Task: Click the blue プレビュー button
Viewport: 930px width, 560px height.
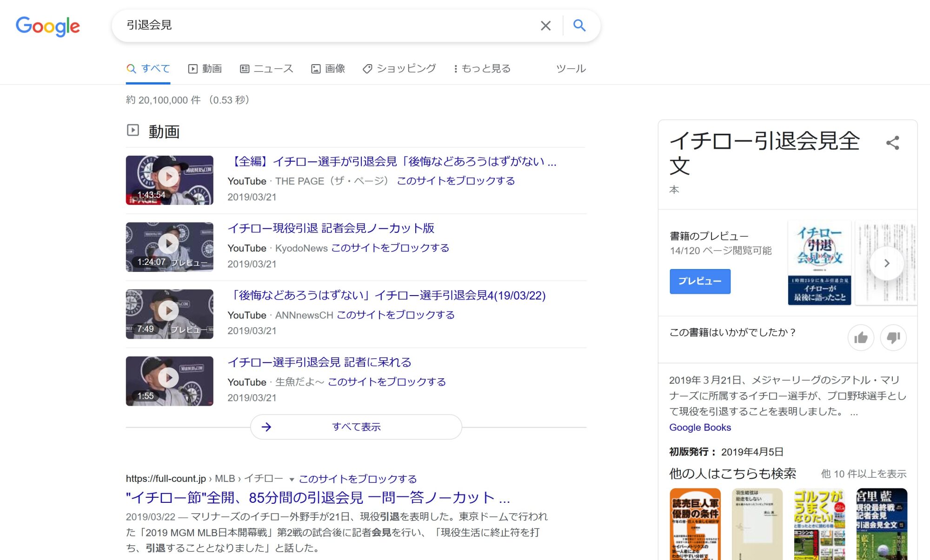Action: pyautogui.click(x=699, y=281)
